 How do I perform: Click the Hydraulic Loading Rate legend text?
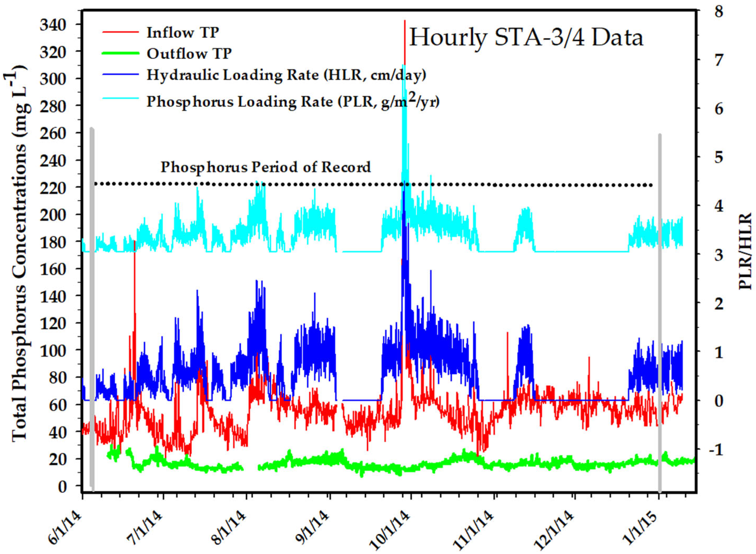point(286,75)
